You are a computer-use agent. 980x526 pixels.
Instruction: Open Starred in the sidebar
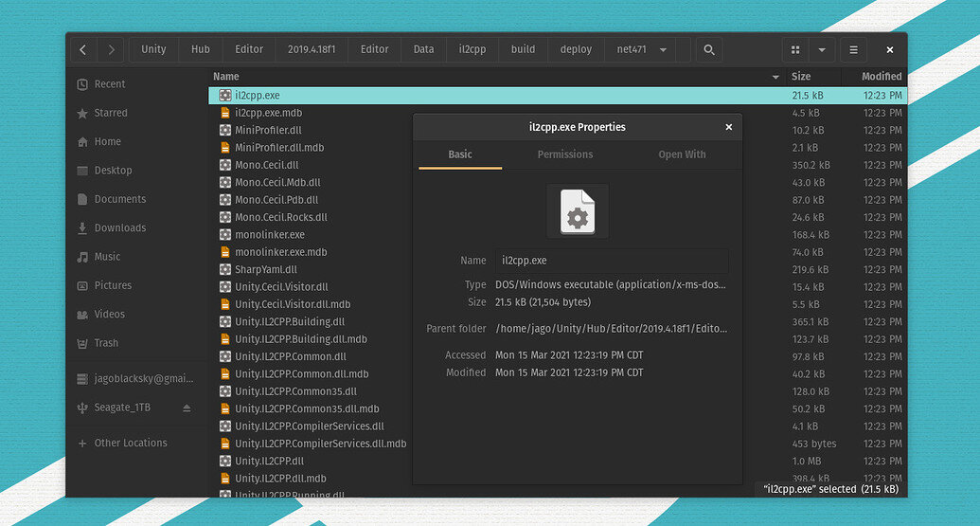(x=110, y=113)
